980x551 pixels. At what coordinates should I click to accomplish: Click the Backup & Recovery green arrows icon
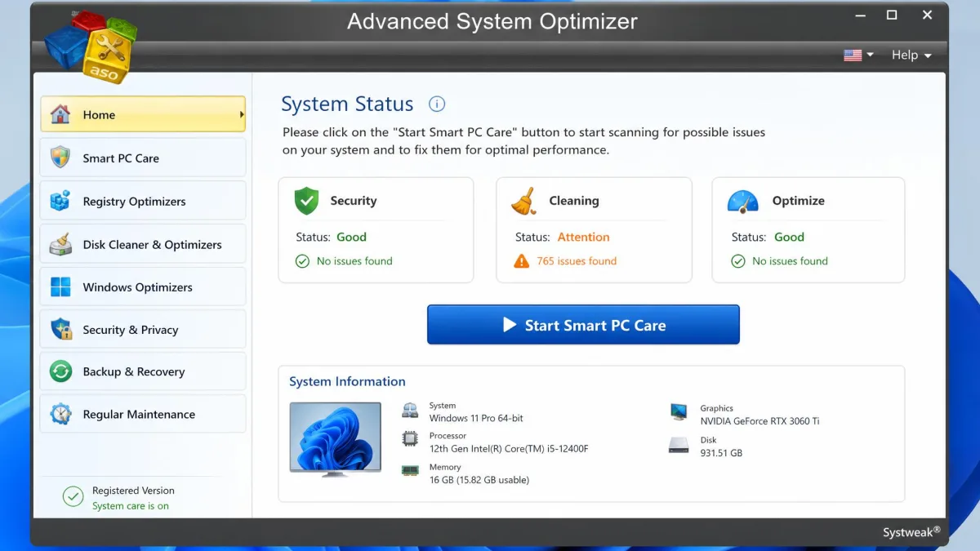[x=60, y=371]
